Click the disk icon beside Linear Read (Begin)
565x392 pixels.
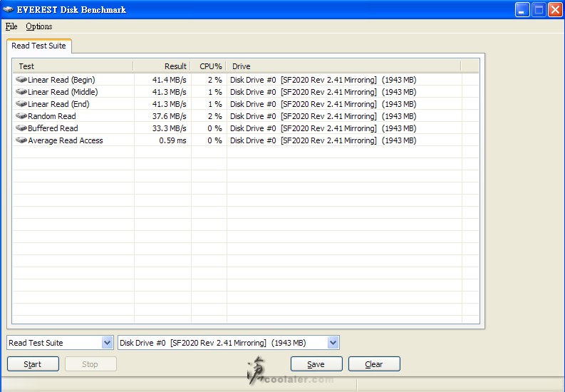pyautogui.click(x=21, y=79)
